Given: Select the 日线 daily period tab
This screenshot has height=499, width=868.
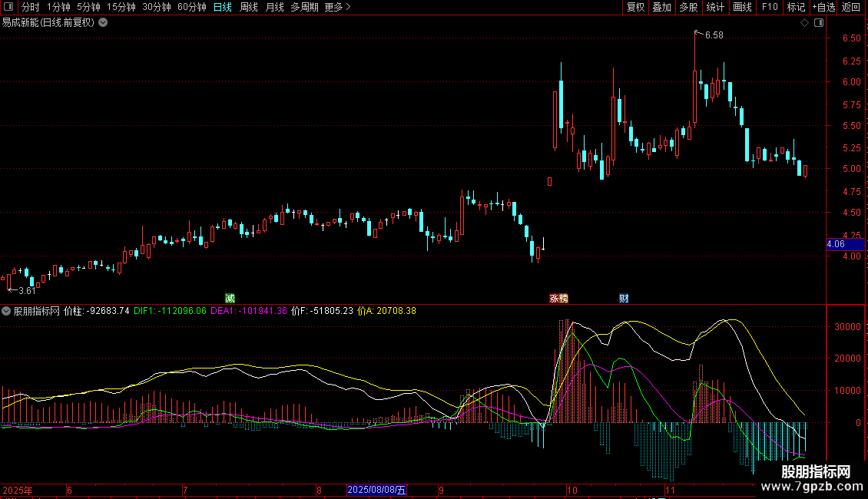Looking at the screenshot, I should click(x=223, y=7).
